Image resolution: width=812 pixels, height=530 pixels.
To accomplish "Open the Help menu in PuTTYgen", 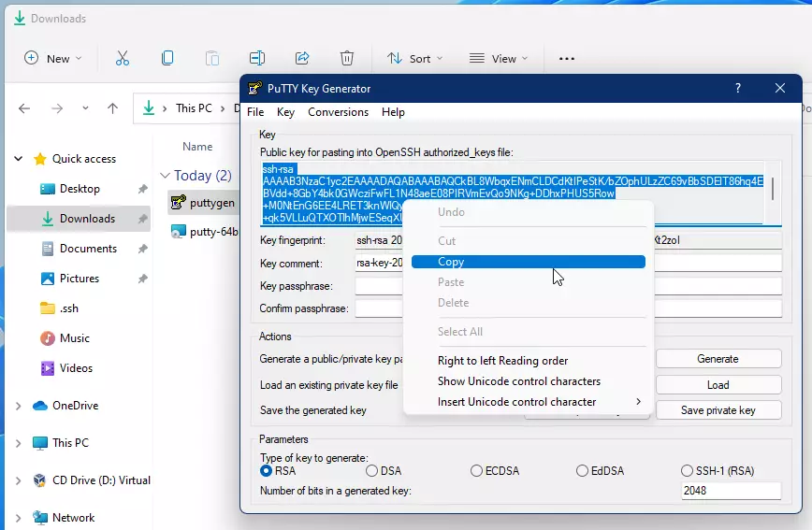I will coord(393,112).
